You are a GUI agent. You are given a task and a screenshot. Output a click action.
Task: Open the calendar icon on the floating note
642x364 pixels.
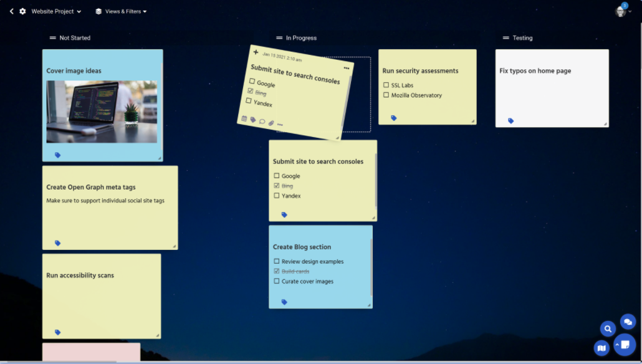coord(244,118)
